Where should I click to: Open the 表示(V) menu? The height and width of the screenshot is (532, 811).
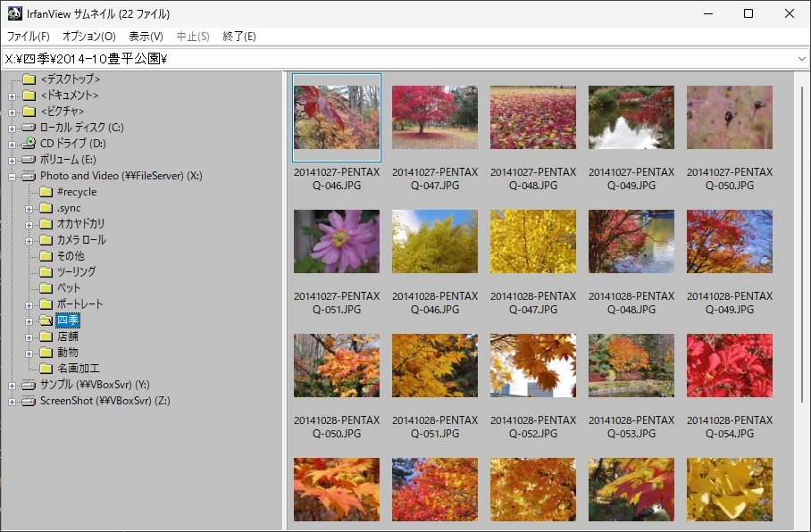(x=146, y=37)
